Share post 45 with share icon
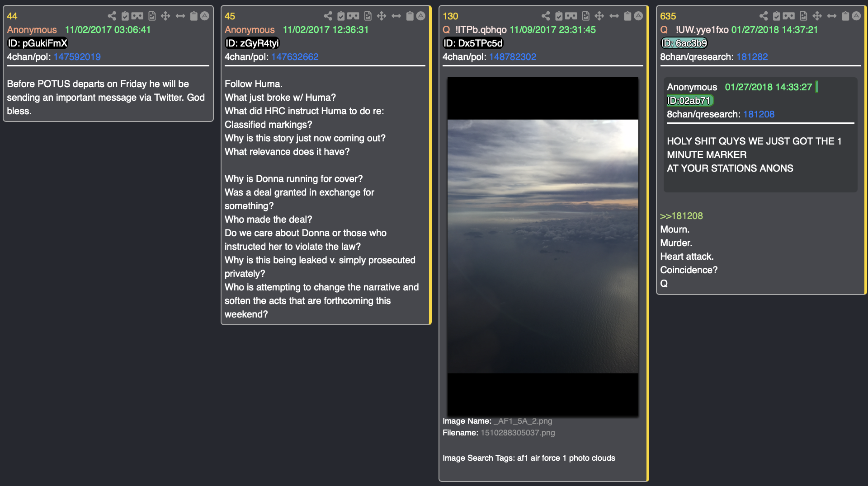This screenshot has height=486, width=868. coord(328,16)
